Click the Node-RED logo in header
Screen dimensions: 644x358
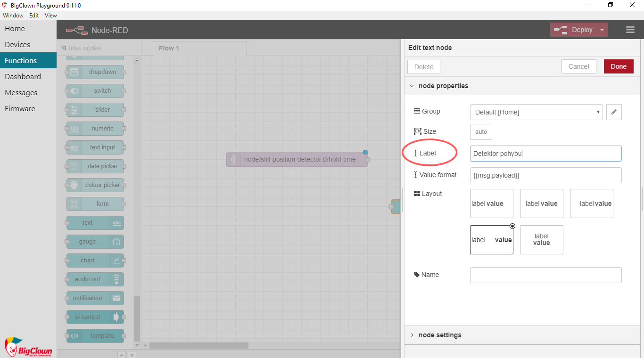pos(76,30)
